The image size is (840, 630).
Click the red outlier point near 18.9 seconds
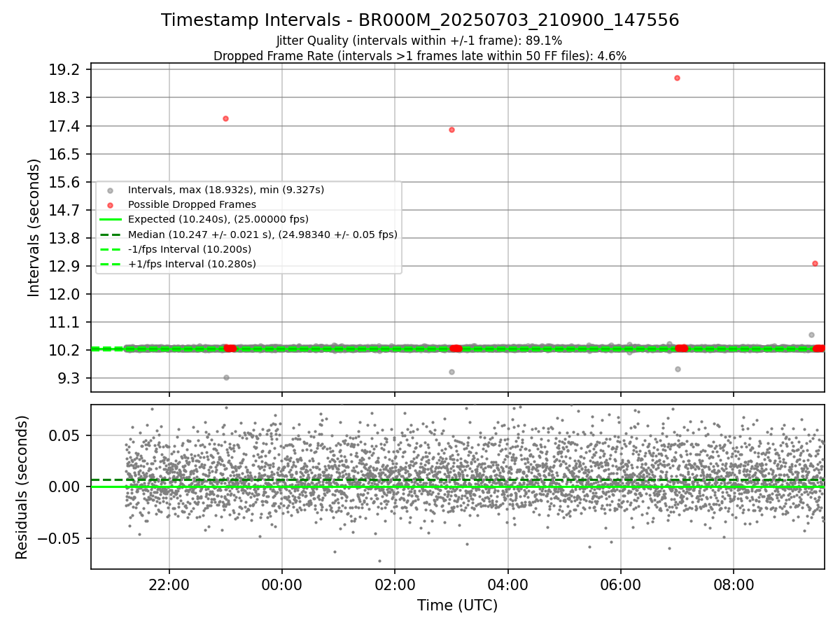coord(677,78)
